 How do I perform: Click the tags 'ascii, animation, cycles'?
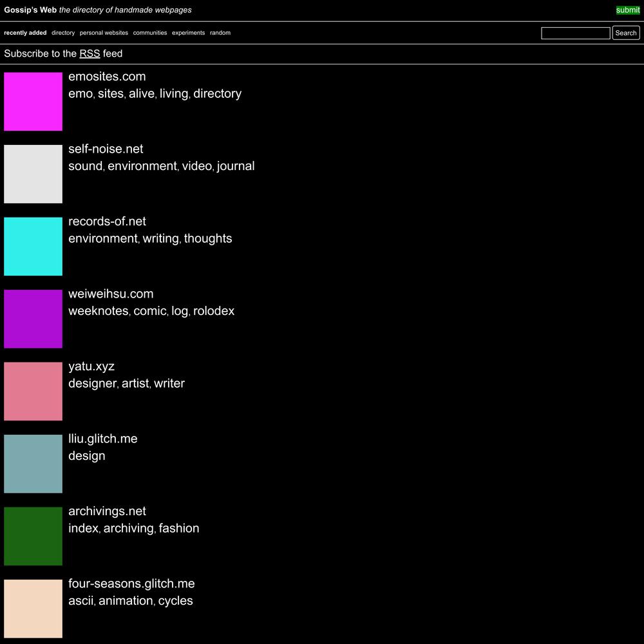131,601
